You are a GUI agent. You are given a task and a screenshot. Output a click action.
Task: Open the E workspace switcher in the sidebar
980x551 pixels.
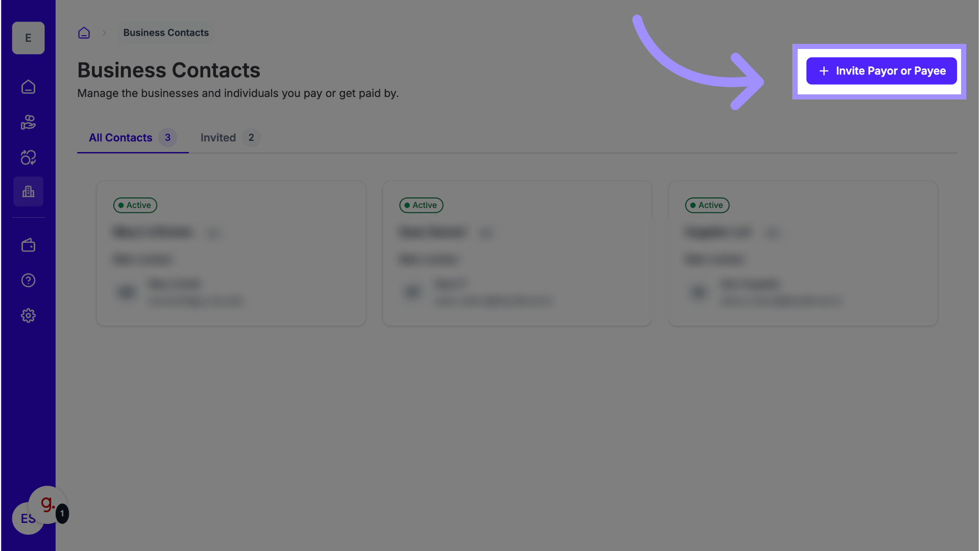click(x=28, y=38)
